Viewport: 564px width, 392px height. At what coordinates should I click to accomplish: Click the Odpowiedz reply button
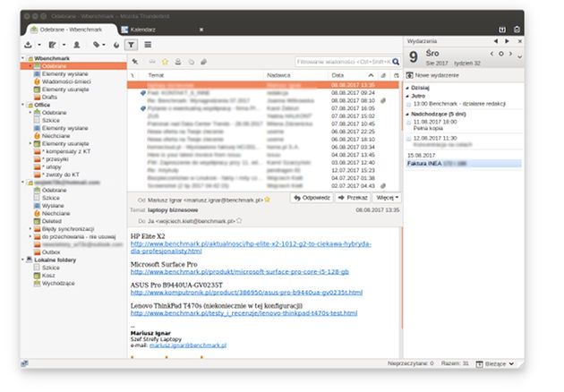[x=312, y=198]
